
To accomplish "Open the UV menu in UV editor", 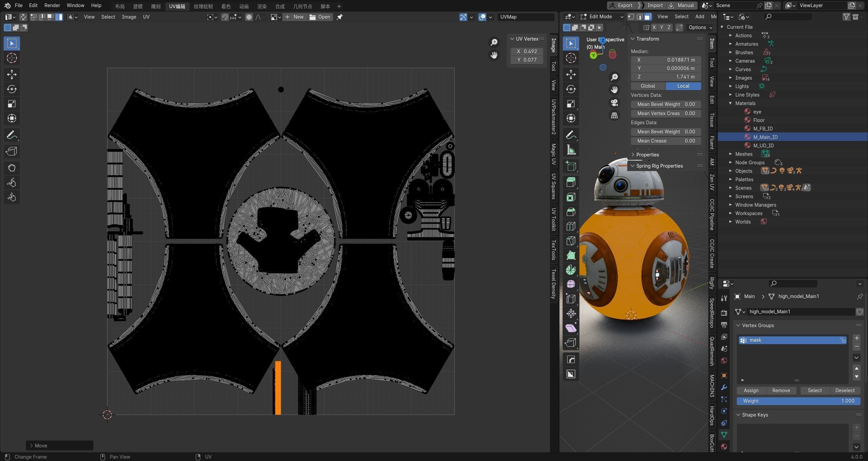I will click(146, 17).
